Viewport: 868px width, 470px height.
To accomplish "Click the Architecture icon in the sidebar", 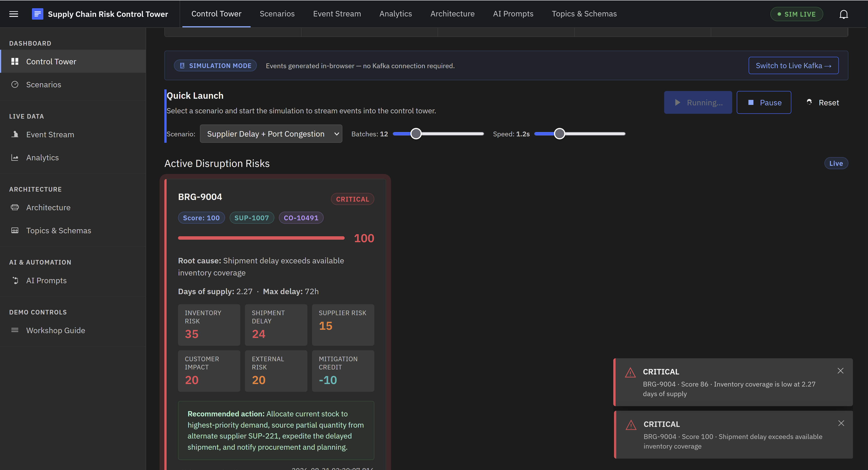I will [15, 207].
